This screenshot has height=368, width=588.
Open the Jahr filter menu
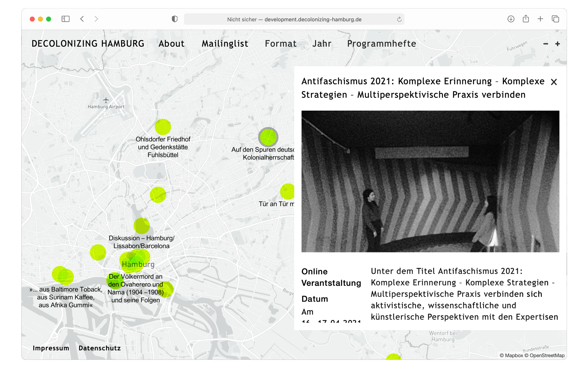click(x=322, y=44)
